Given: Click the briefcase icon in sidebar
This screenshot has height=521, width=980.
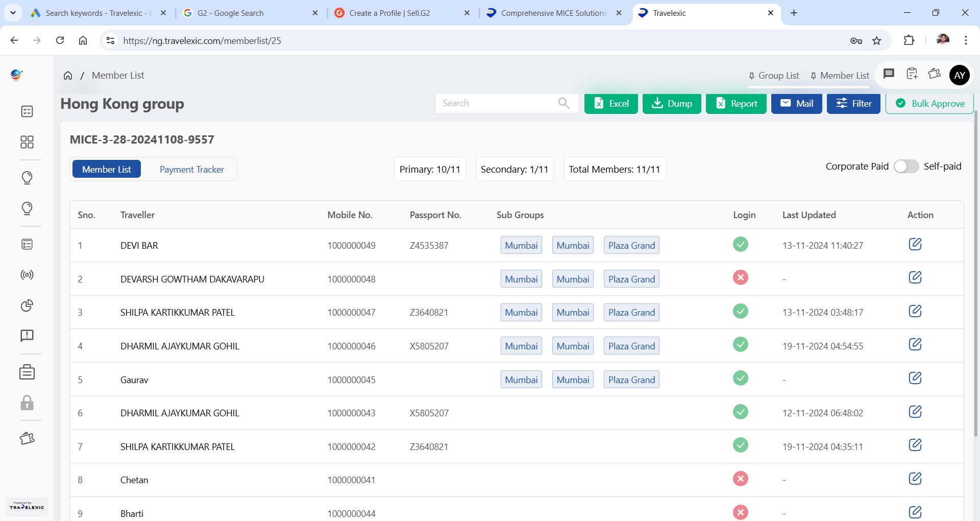Looking at the screenshot, I should (x=27, y=372).
